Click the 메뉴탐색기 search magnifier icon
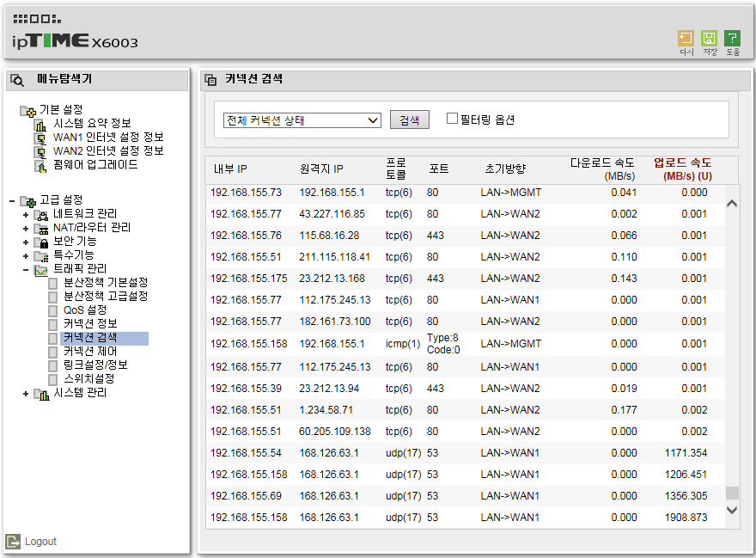Image resolution: width=756 pixels, height=558 pixels. [x=17, y=80]
